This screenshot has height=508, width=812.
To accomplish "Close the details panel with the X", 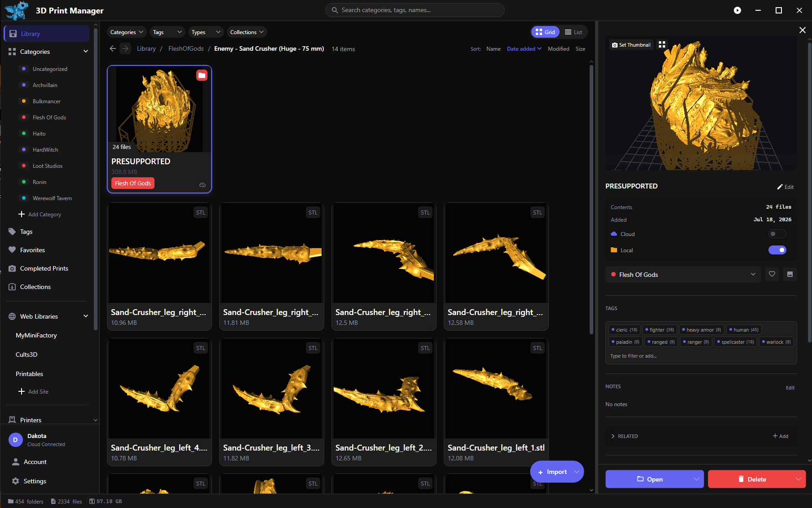I will click(803, 30).
